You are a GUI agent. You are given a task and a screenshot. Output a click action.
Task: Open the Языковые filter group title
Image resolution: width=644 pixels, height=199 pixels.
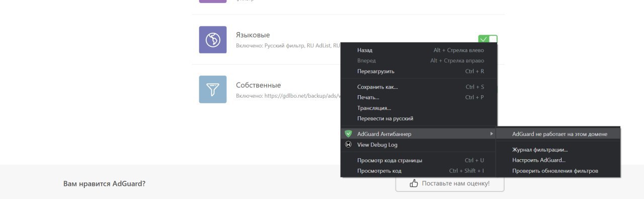click(x=253, y=35)
